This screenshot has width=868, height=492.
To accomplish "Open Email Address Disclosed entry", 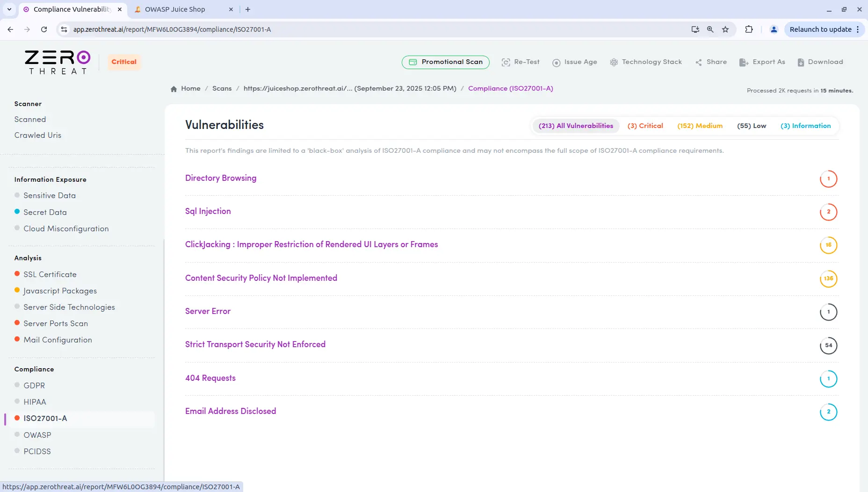I will click(x=231, y=412).
